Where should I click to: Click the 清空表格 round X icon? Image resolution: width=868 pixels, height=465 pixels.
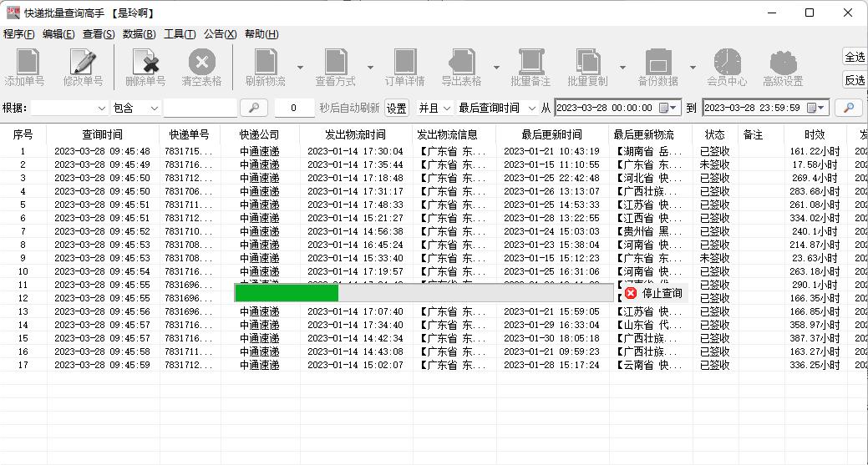202,61
